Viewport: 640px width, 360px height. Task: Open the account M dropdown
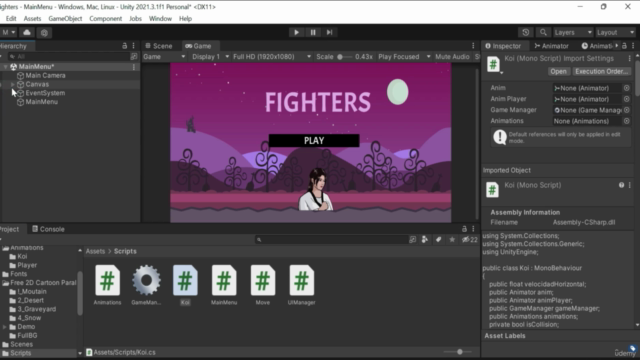tap(8, 32)
